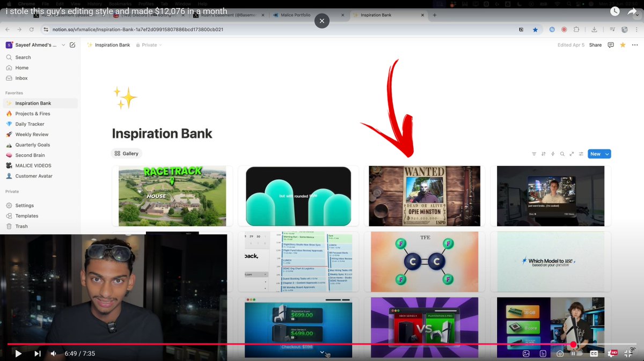Screen dimensions: 644x361
Task: Open the database filter icon
Action: 534,154
